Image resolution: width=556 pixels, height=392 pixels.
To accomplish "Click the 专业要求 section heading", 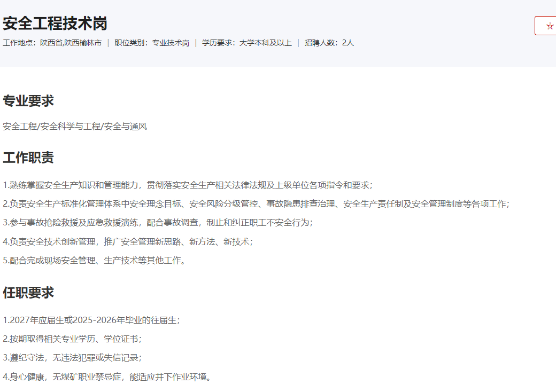I will tap(28, 101).
